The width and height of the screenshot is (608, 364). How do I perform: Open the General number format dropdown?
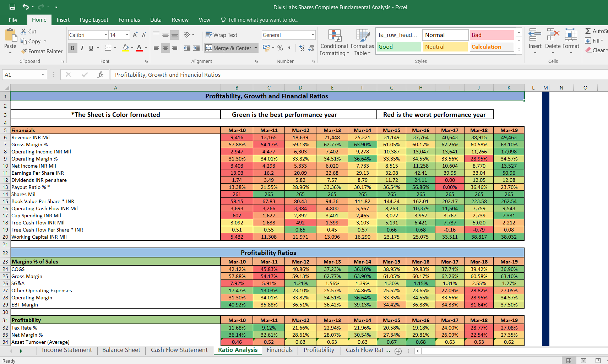pyautogui.click(x=313, y=35)
